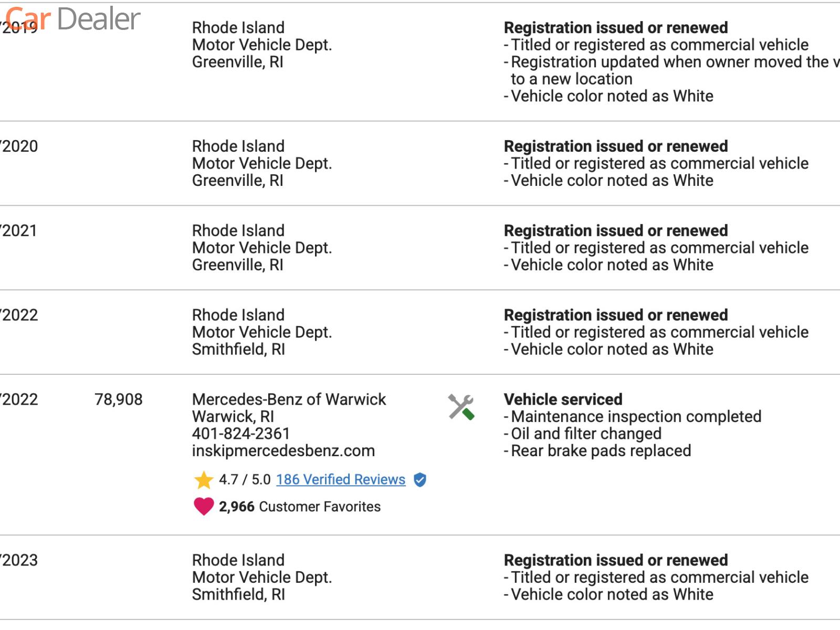The height and width of the screenshot is (630, 840).
Task: Select the Rear brake pads replaced line
Action: 601,451
